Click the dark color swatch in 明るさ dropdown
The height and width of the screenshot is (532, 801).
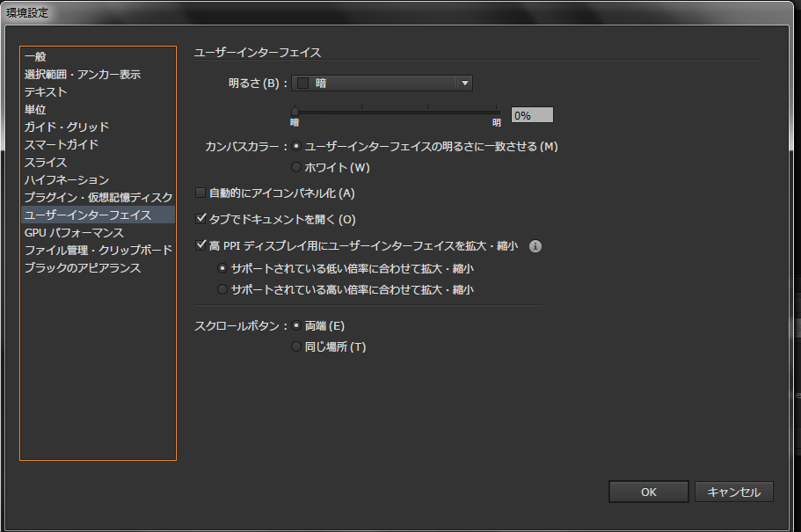[303, 83]
